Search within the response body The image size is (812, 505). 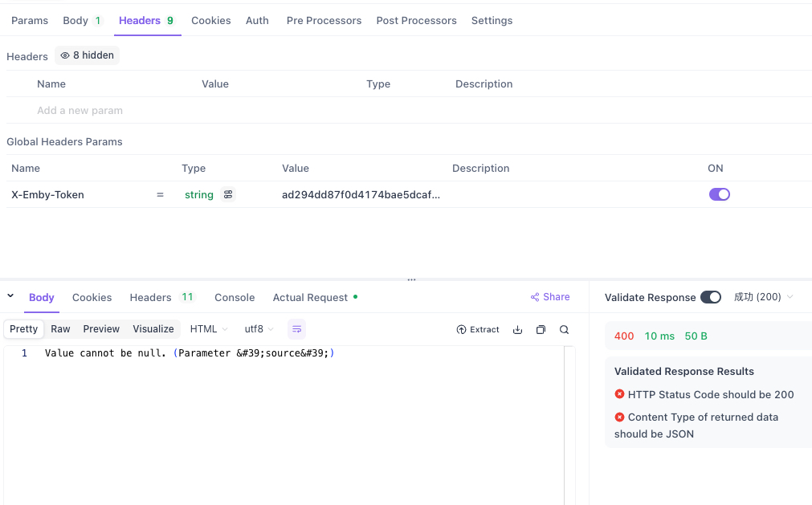coord(564,329)
